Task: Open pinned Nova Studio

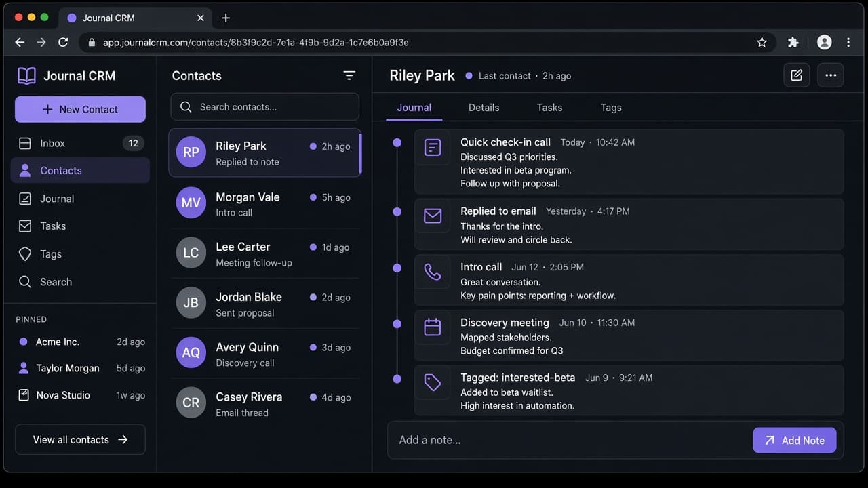Action: point(80,395)
